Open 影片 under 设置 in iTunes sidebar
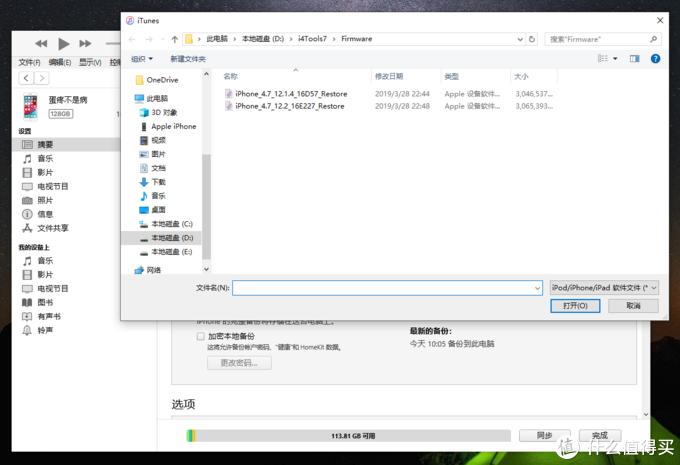The width and height of the screenshot is (680, 465). pos(45,172)
